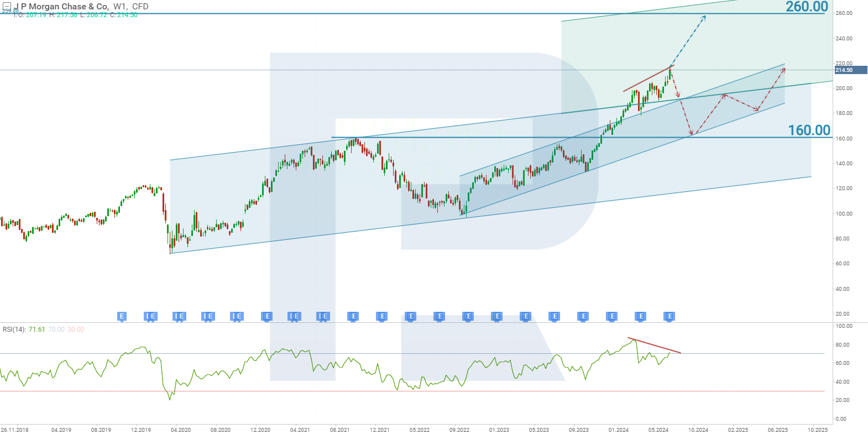Click the 04.2021 date label
Viewport: 868px width, 434px height.
300,430
